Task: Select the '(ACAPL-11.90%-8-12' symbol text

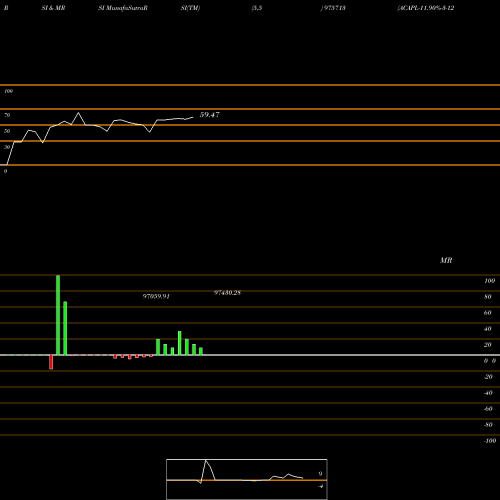Action: 426,8
